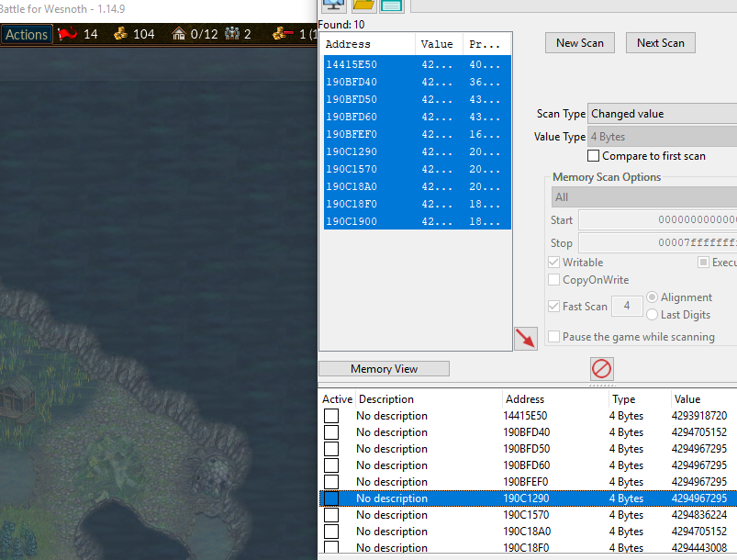This screenshot has height=560, width=737.
Task: Click value 4293918720 in address table
Action: [x=699, y=416]
